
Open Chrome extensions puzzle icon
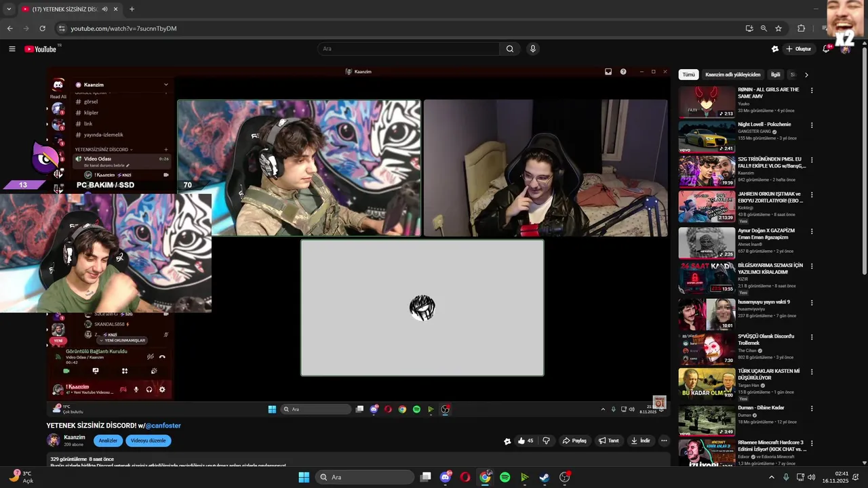point(802,28)
